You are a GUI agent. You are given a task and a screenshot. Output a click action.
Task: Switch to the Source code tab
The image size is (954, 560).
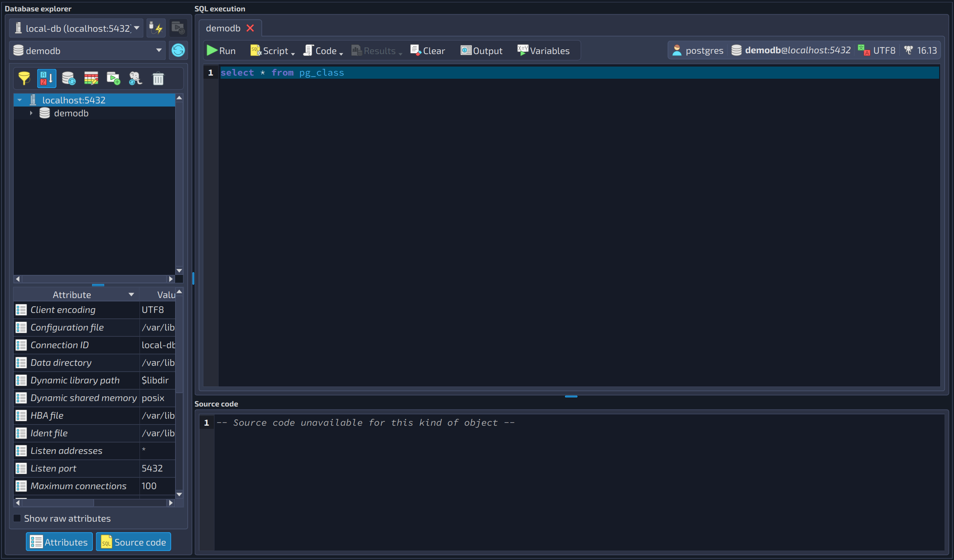click(134, 542)
